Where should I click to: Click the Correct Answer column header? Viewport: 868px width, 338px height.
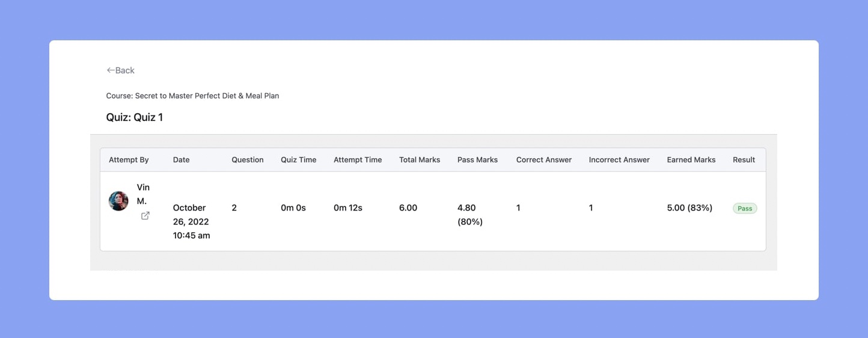coord(544,160)
